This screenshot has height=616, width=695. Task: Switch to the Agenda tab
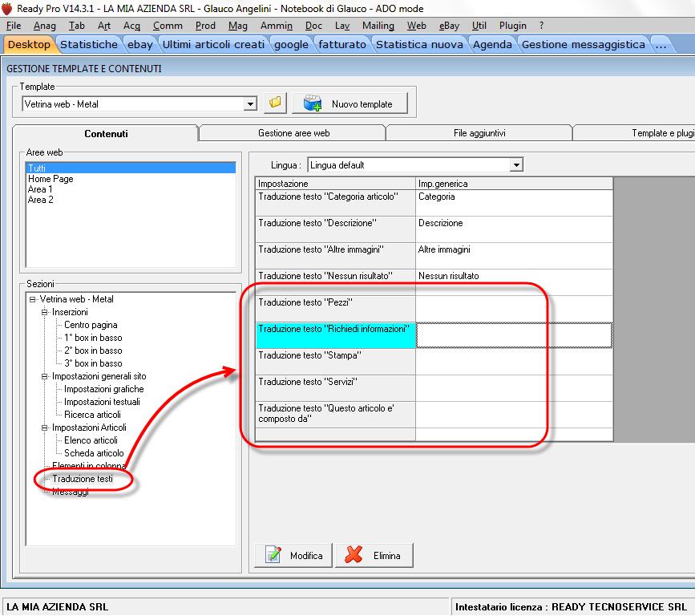[x=492, y=44]
